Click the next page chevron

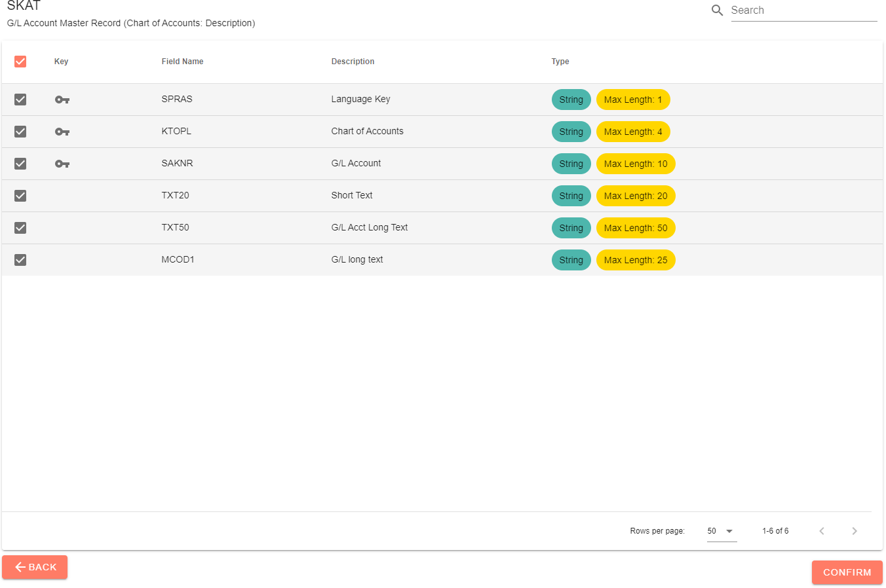pyautogui.click(x=855, y=531)
